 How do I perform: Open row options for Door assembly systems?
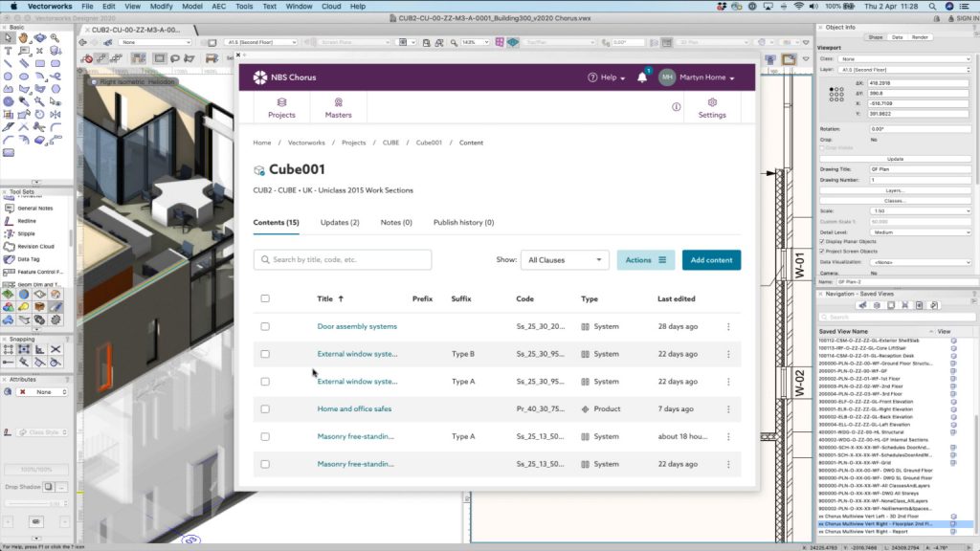tap(728, 327)
